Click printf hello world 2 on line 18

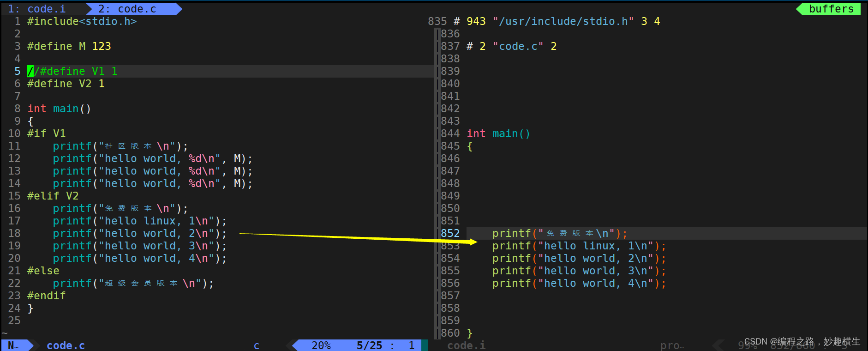140,233
